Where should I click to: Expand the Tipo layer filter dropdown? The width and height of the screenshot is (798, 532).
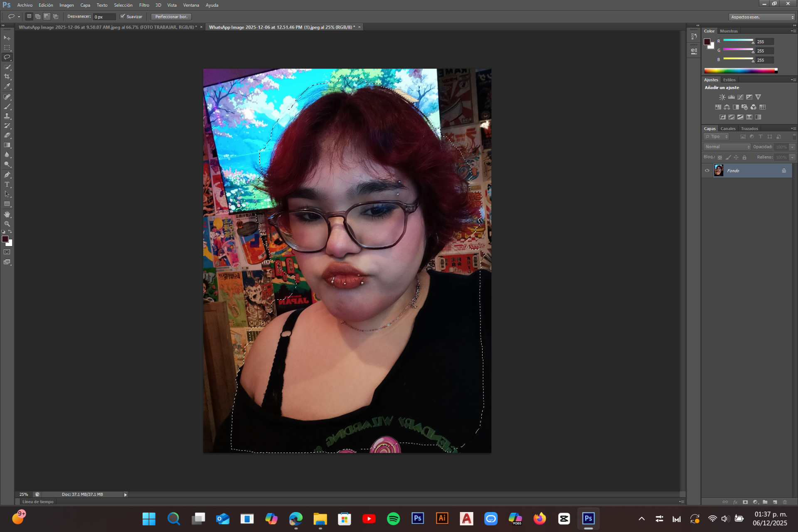coord(717,136)
